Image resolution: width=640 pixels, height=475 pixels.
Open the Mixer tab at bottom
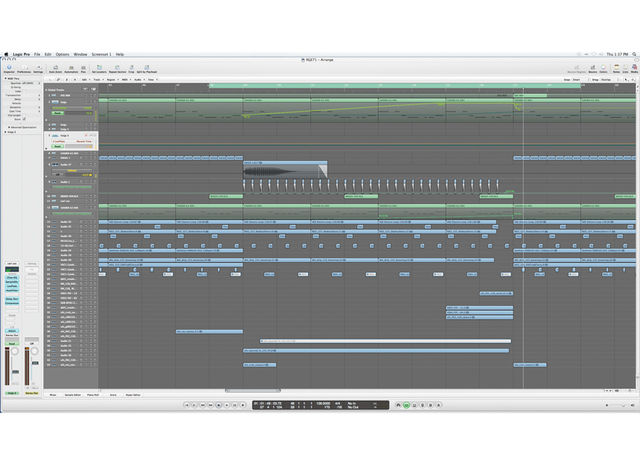tap(53, 395)
